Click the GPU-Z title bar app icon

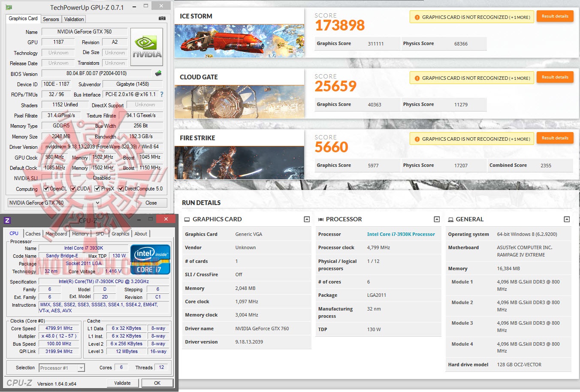click(x=9, y=7)
